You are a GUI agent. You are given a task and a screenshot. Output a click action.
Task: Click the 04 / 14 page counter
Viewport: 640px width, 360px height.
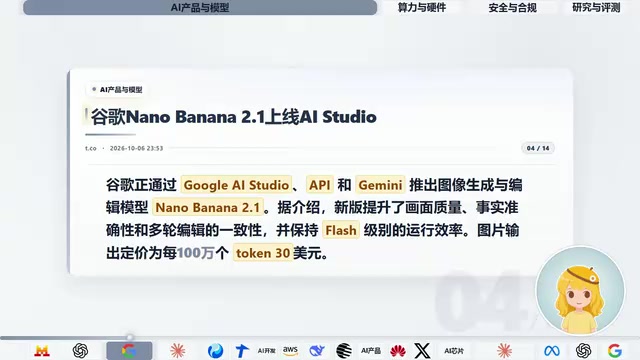[538, 148]
